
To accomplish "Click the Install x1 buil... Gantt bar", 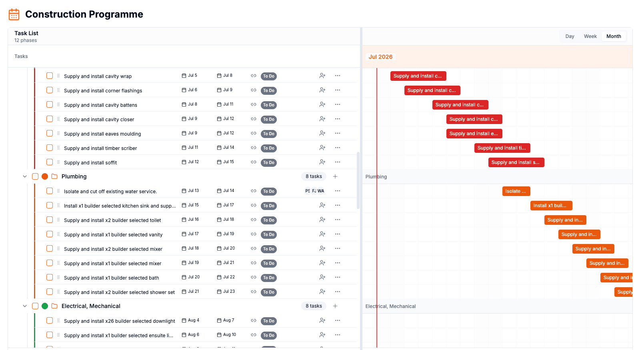I will (x=551, y=206).
